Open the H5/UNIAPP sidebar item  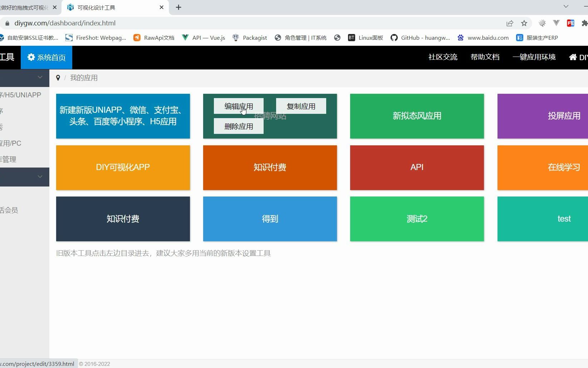coord(21,95)
